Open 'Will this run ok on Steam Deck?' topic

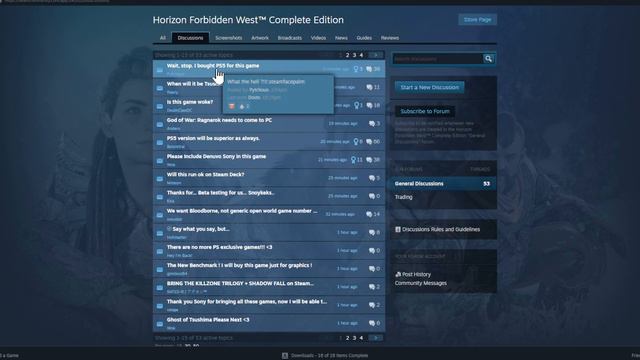pyautogui.click(x=205, y=174)
